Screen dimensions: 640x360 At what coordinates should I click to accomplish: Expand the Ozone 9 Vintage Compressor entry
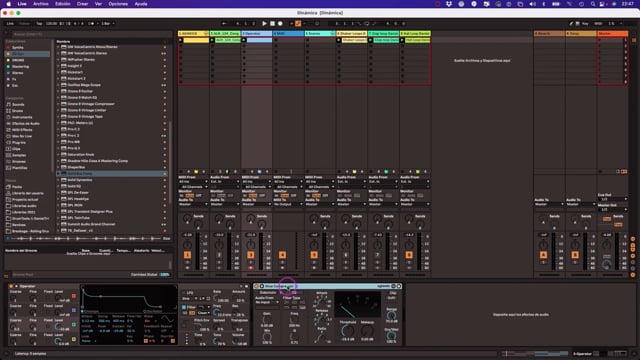click(58, 104)
